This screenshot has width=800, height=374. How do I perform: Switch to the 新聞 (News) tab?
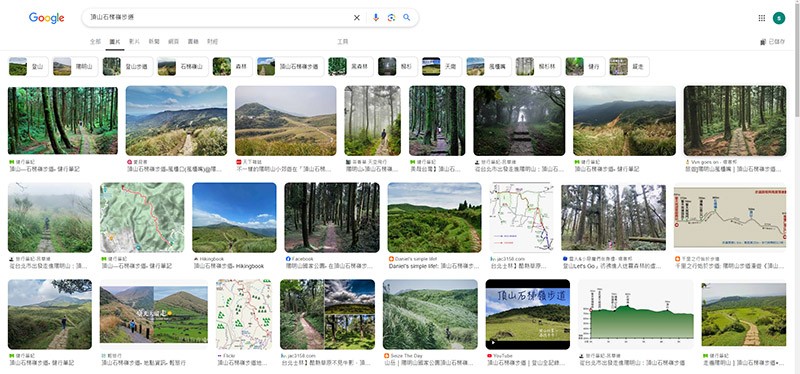(154, 41)
